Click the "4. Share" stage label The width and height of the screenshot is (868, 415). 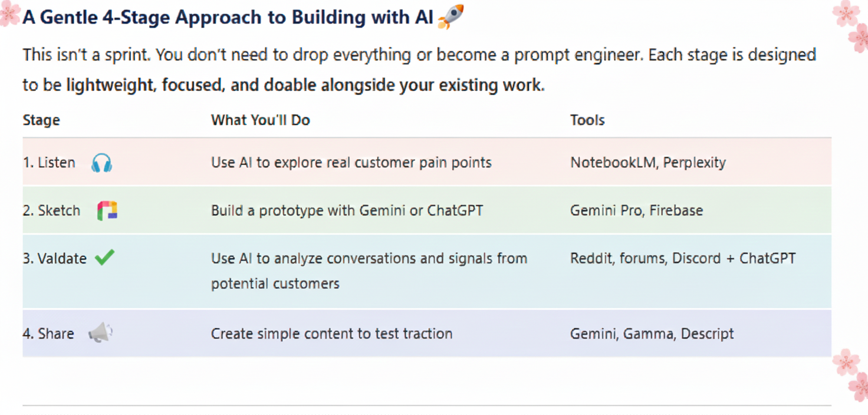tap(48, 334)
